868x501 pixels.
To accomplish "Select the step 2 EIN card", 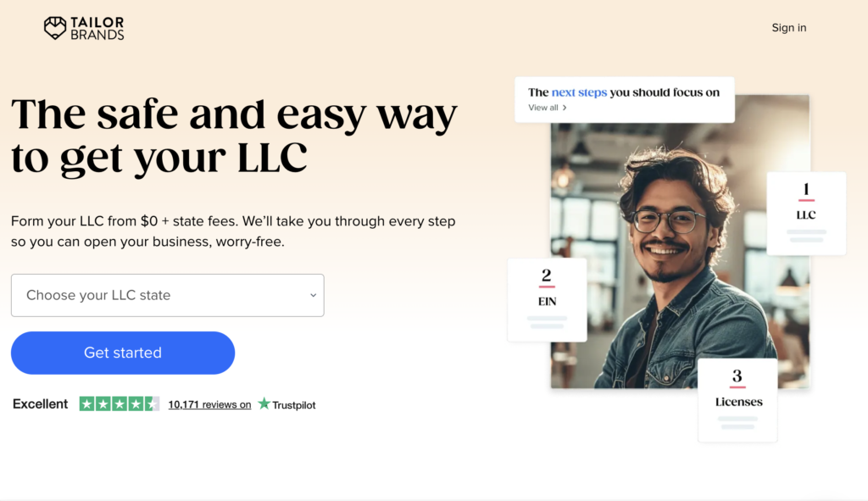I will (x=547, y=300).
